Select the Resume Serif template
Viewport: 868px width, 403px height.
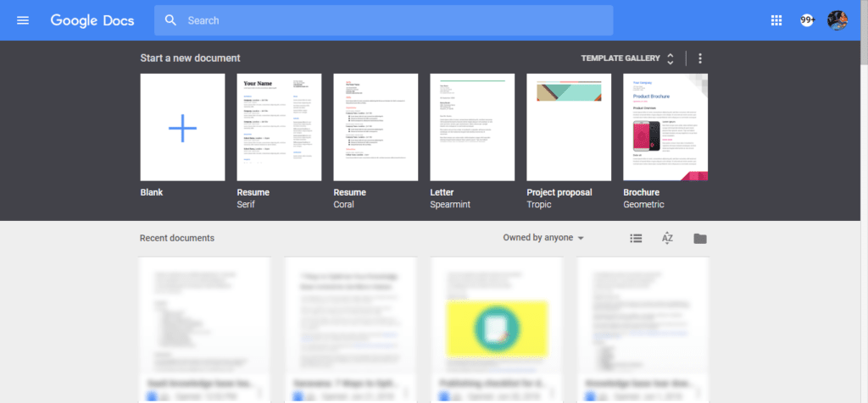(x=279, y=127)
